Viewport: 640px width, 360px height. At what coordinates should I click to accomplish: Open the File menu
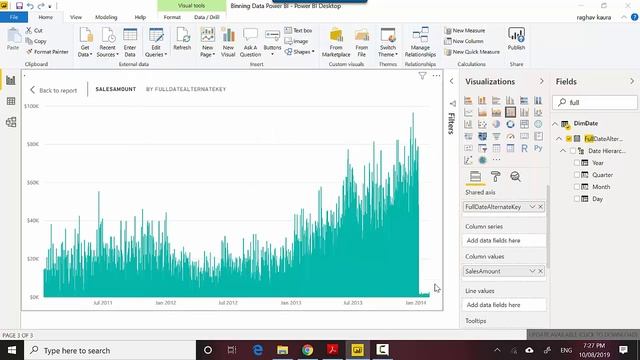[x=14, y=17]
